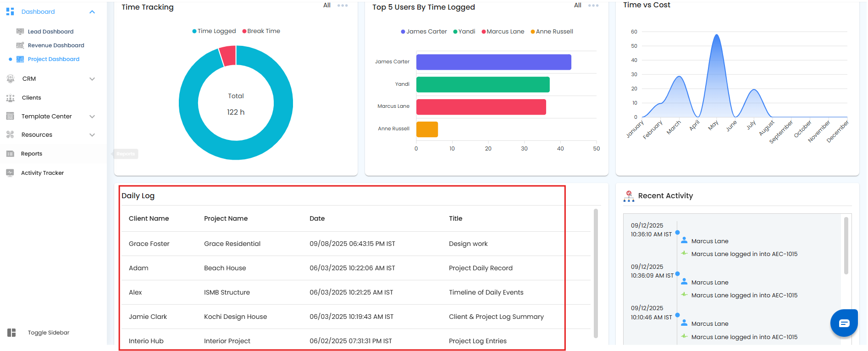Open Time Tracking three-dot options menu
868x351 pixels.
click(343, 6)
